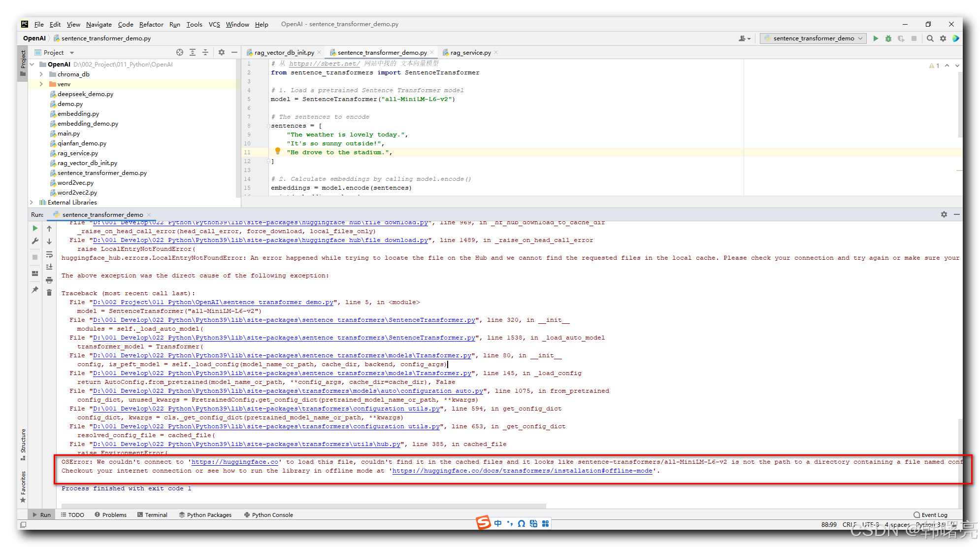Open the Refactor menu
The image size is (980, 547).
[151, 24]
